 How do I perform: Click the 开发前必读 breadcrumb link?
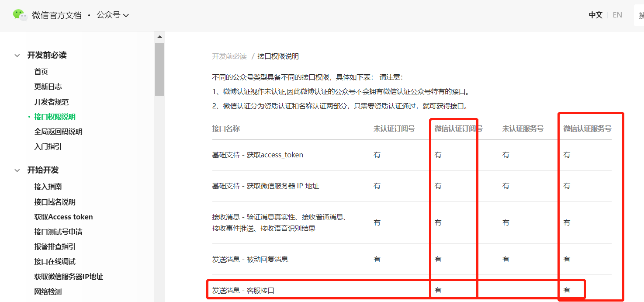coord(229,56)
